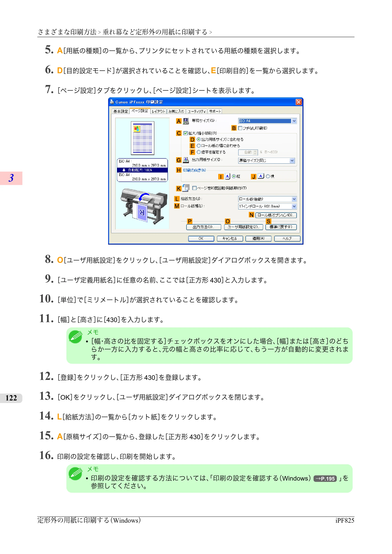Screen dimensions: 392x554
Task: Click the page layout preview thumbnail
Action: pos(142,138)
